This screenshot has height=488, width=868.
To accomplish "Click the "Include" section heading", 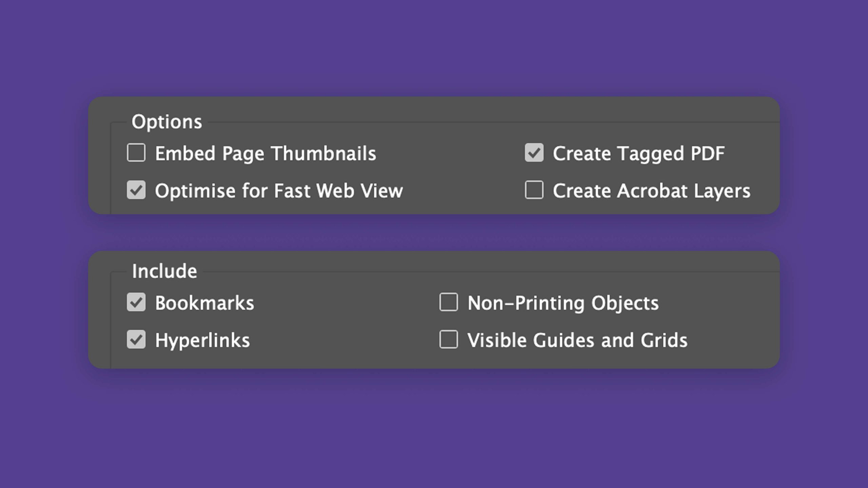I will click(x=164, y=271).
